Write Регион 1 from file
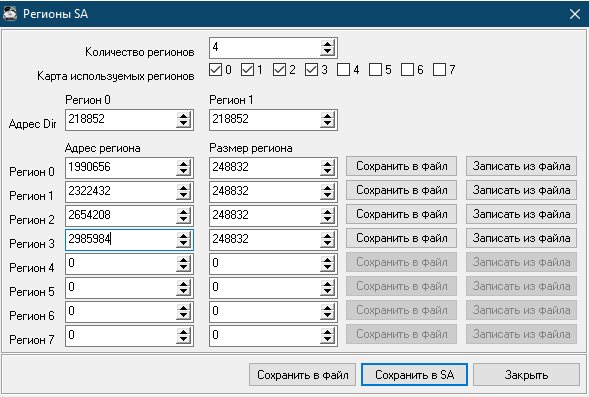589x397 pixels. point(521,190)
